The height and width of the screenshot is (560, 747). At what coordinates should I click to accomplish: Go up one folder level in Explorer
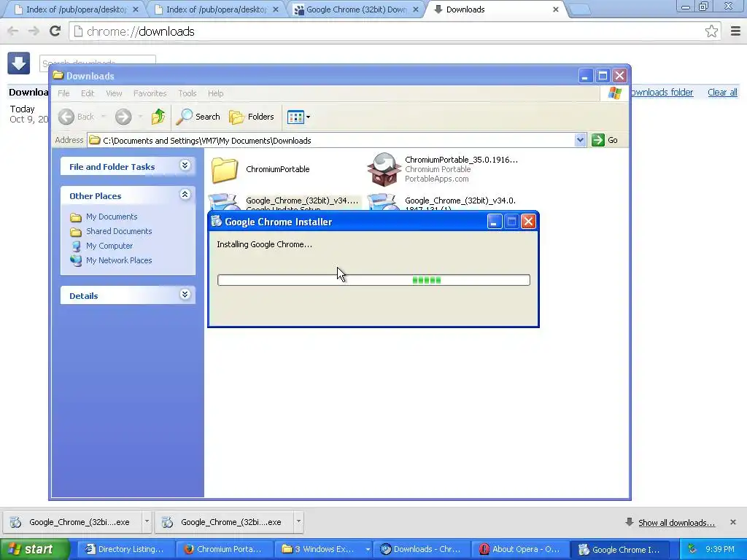(158, 117)
